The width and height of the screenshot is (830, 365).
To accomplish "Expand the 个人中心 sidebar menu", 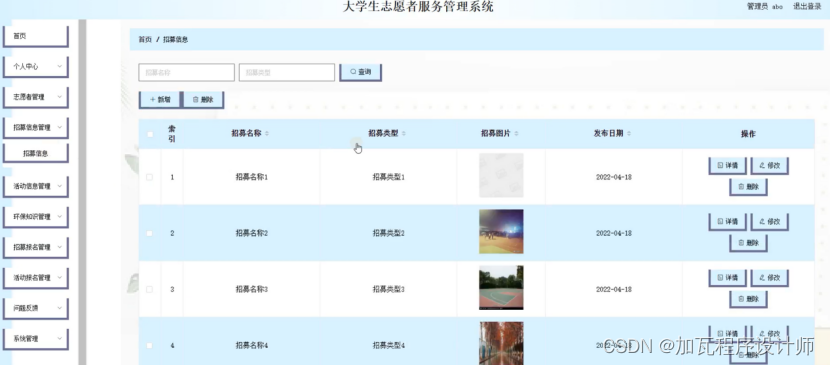I will click(x=35, y=67).
